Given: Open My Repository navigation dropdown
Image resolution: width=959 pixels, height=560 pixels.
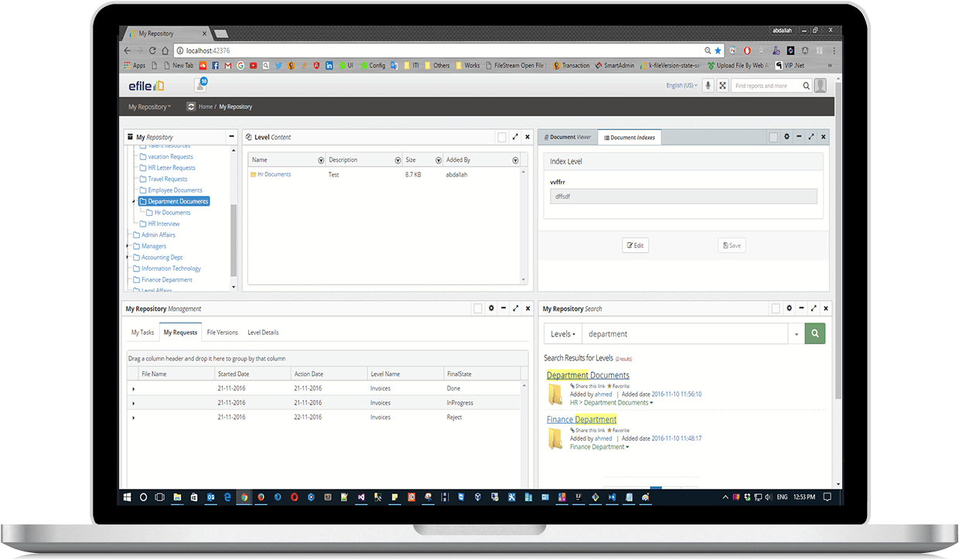Looking at the screenshot, I should tap(150, 107).
